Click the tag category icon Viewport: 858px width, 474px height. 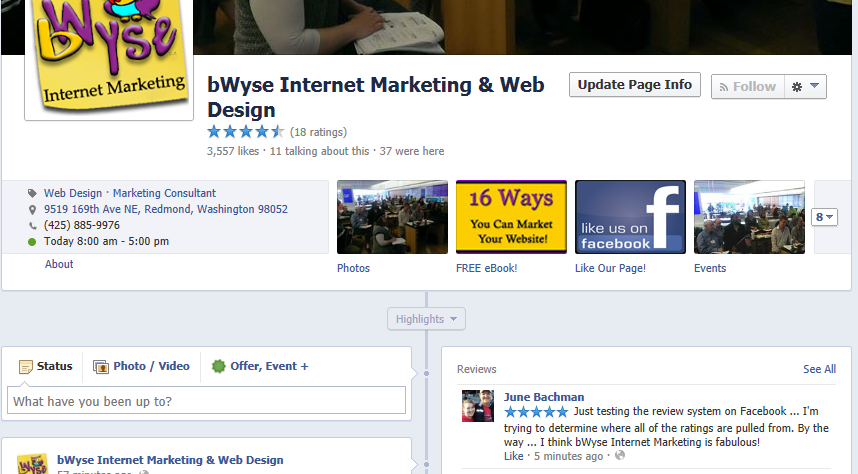(x=32, y=193)
